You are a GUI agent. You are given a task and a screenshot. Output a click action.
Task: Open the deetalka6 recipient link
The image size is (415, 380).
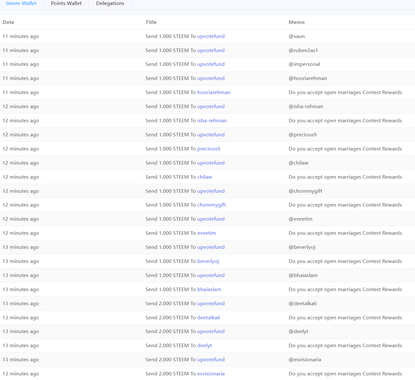tap(209, 317)
